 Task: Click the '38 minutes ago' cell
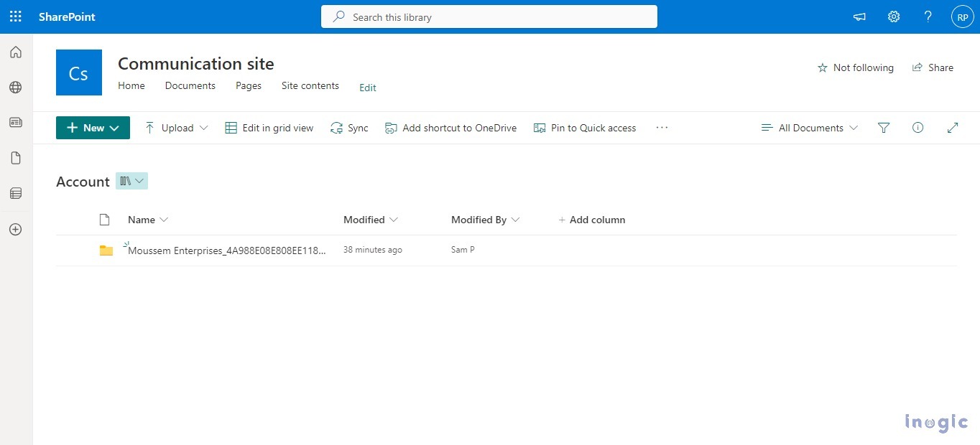[x=373, y=250]
